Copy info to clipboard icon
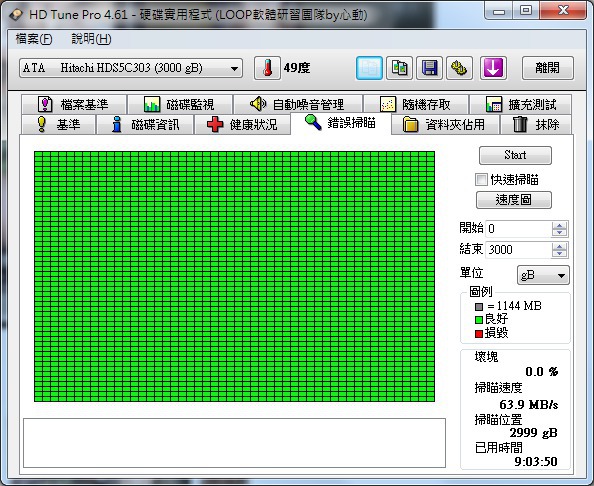 [x=369, y=68]
